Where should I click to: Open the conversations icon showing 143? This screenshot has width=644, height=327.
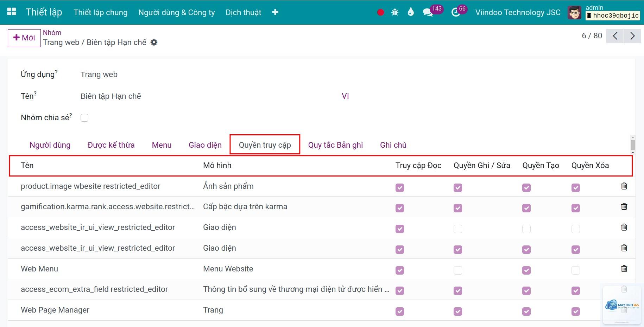click(x=428, y=12)
